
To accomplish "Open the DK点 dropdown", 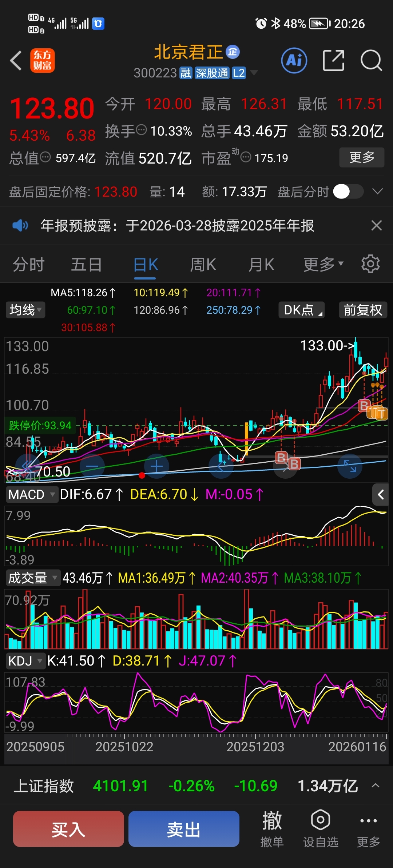I will coord(302,310).
